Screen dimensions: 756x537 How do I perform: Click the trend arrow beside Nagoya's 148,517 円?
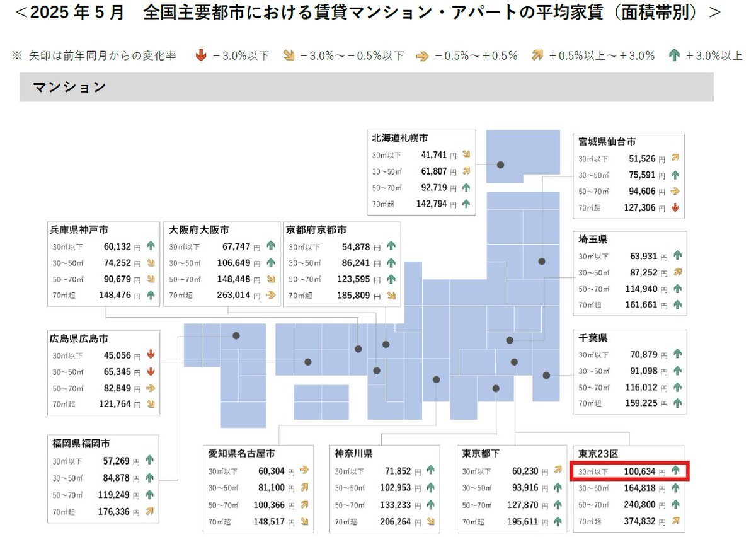click(x=304, y=521)
